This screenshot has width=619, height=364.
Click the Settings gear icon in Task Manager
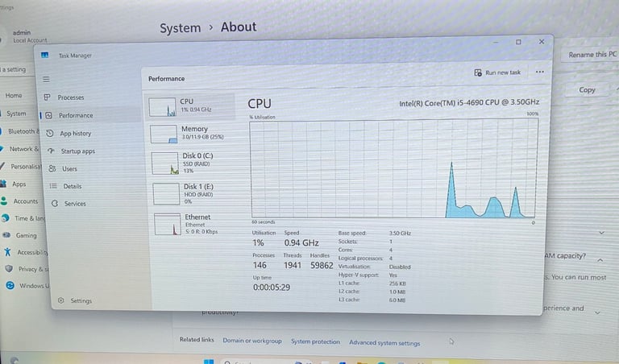pos(60,300)
